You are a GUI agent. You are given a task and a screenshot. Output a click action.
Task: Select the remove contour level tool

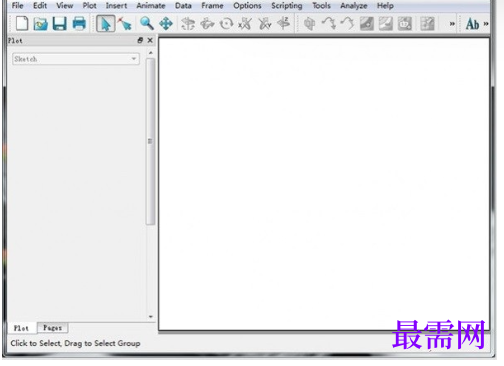[386, 24]
